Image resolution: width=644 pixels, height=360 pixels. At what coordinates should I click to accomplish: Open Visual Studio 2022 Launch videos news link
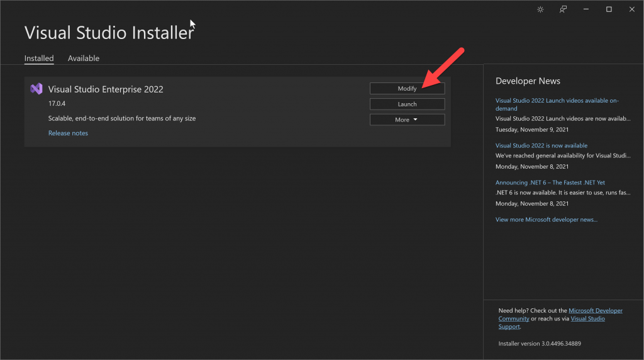(x=557, y=104)
